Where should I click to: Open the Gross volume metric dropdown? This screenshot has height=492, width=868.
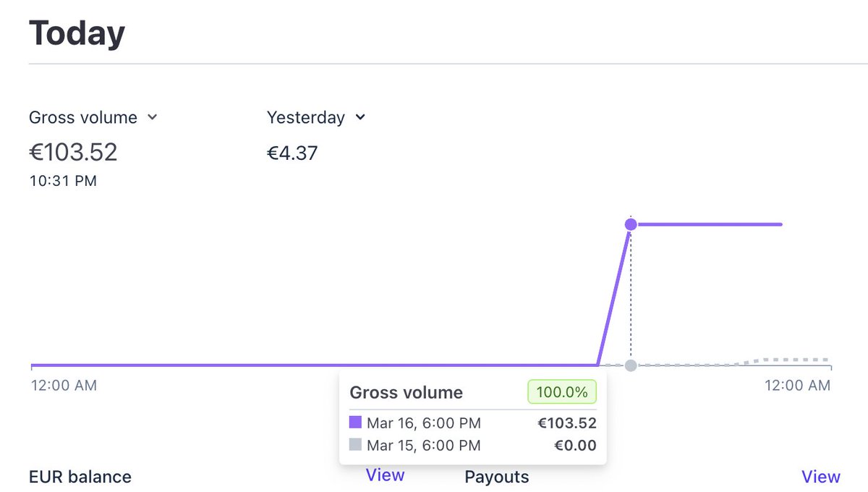click(x=93, y=117)
